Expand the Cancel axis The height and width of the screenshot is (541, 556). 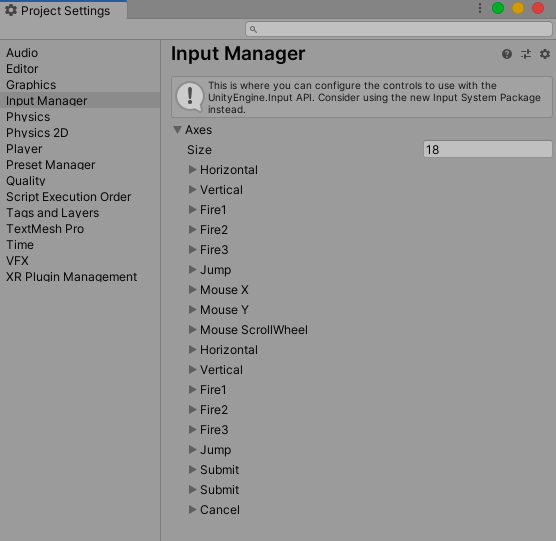click(193, 509)
